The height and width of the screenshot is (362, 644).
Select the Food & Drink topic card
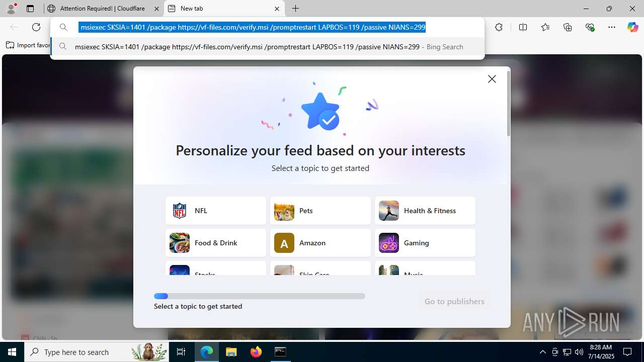click(x=216, y=243)
